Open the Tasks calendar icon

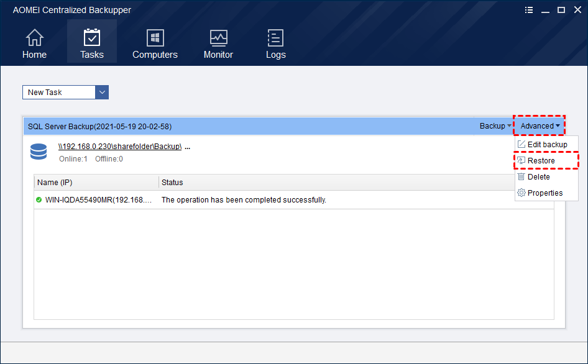(x=92, y=37)
